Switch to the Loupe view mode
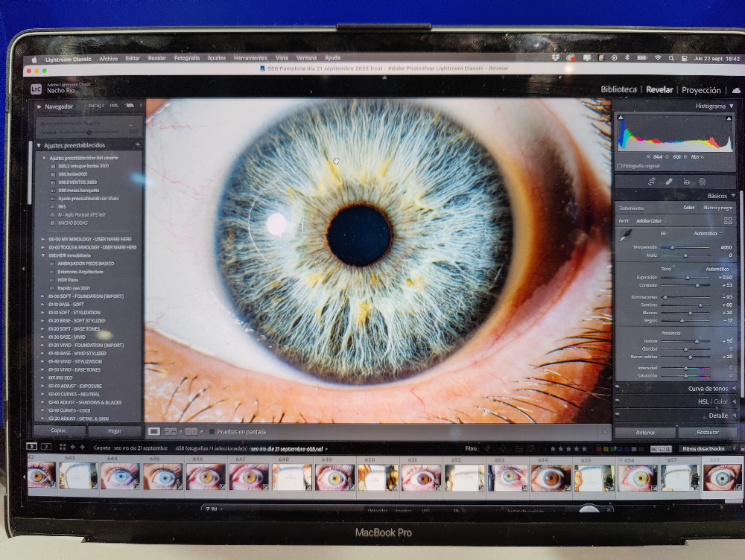This screenshot has height=560, width=745. (154, 431)
